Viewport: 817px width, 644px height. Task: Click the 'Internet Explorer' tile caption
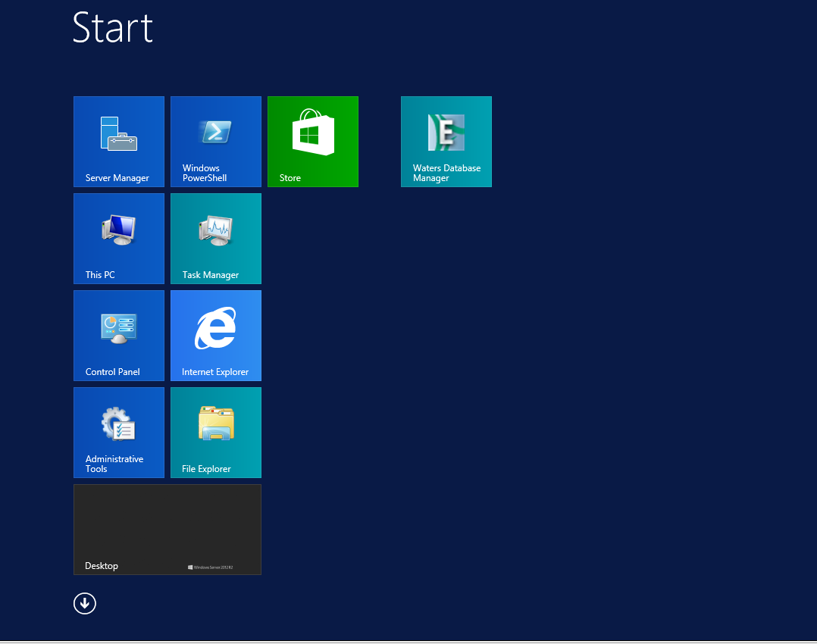(215, 373)
